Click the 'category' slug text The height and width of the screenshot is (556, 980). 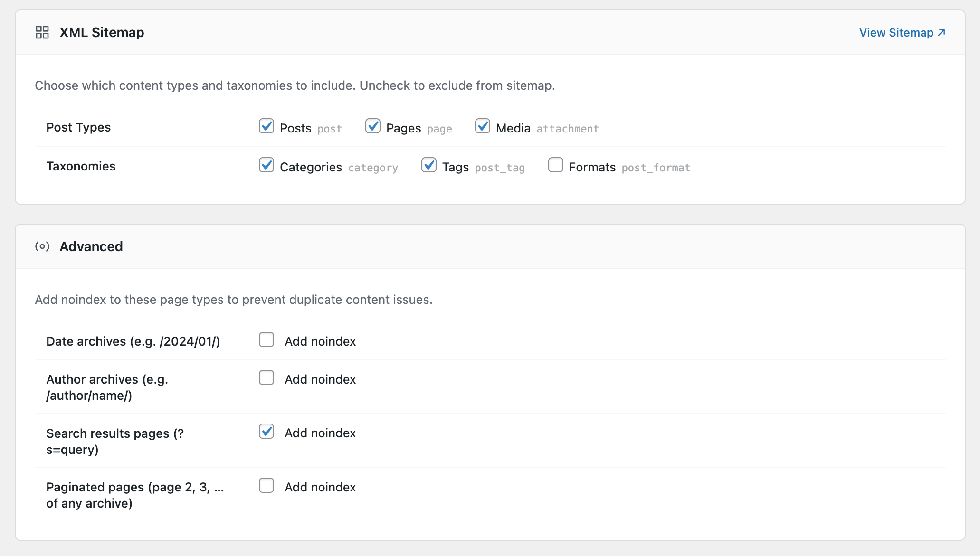coord(373,168)
